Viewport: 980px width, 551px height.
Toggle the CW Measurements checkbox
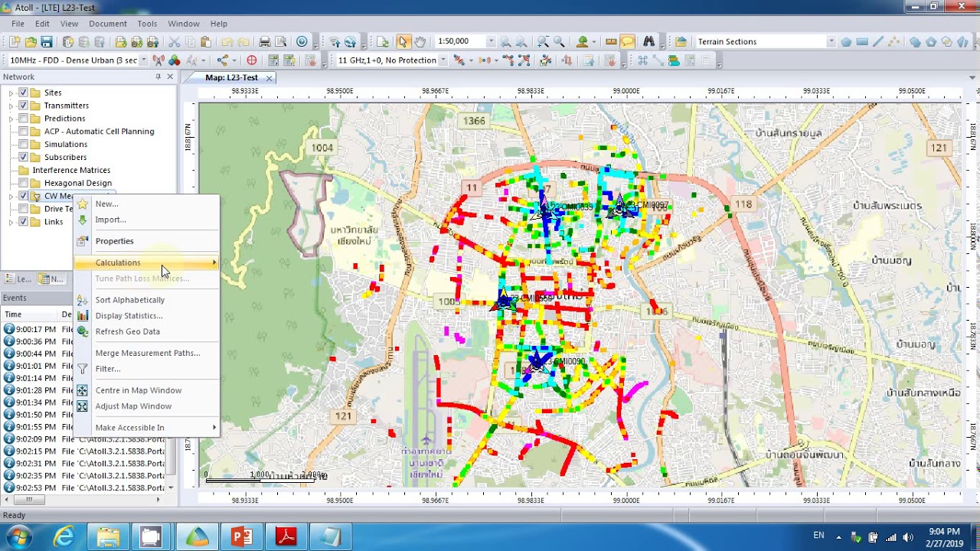(x=23, y=196)
